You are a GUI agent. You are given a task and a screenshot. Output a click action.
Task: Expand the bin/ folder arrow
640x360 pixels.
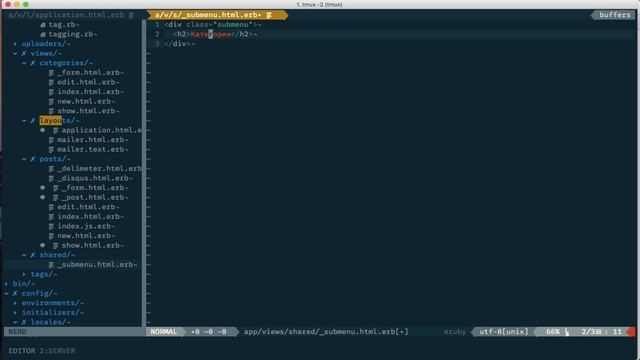coord(6,284)
